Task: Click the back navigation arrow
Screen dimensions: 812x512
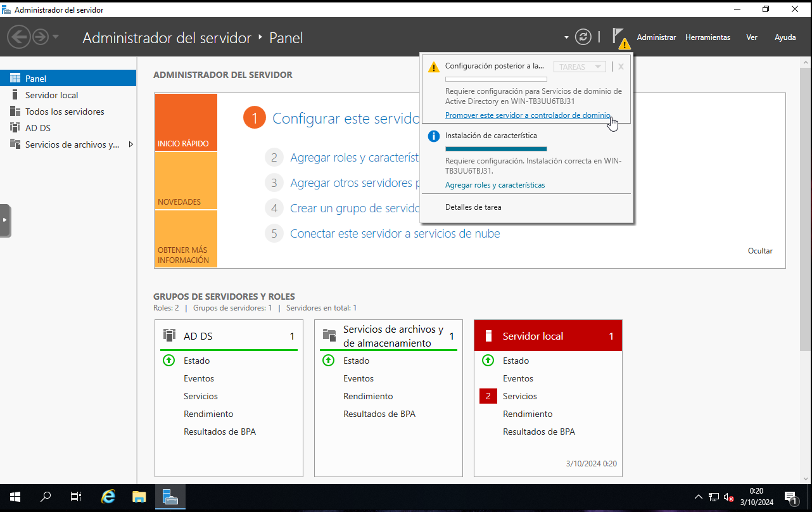Action: pos(19,37)
